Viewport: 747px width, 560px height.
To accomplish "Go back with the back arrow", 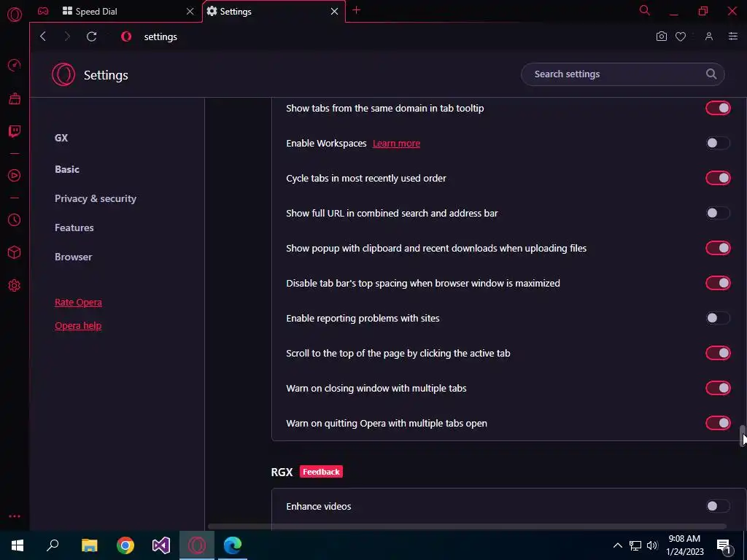I will 43,36.
